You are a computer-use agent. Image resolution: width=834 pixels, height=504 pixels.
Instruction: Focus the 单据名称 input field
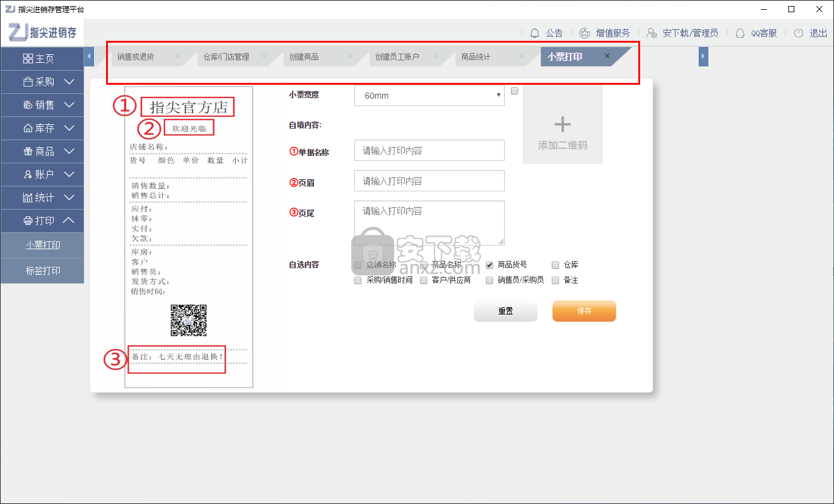tap(429, 151)
